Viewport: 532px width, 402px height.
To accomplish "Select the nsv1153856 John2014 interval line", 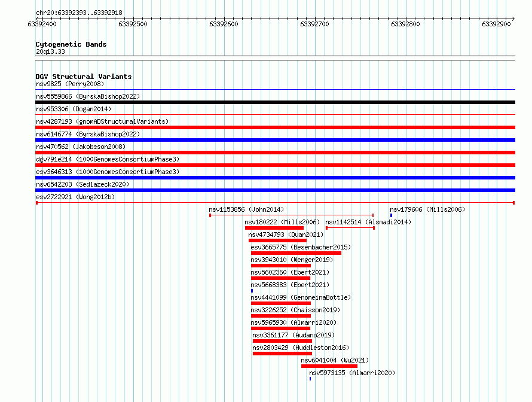I will (x=292, y=215).
